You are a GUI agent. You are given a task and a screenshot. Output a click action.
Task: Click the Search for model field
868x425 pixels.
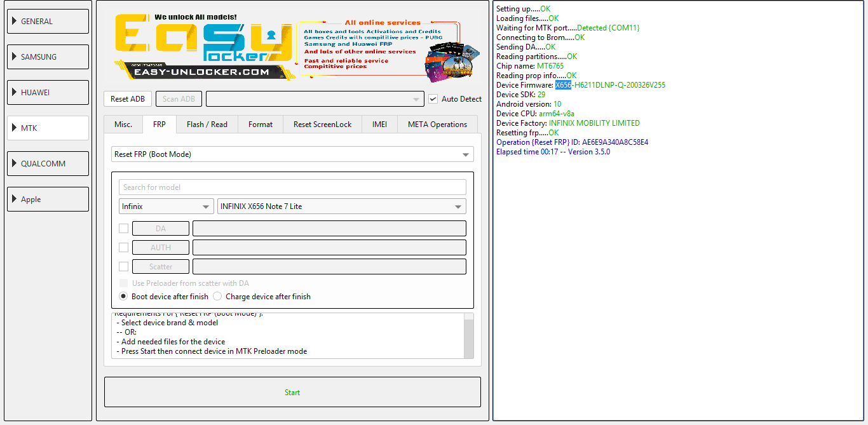pyautogui.click(x=292, y=187)
